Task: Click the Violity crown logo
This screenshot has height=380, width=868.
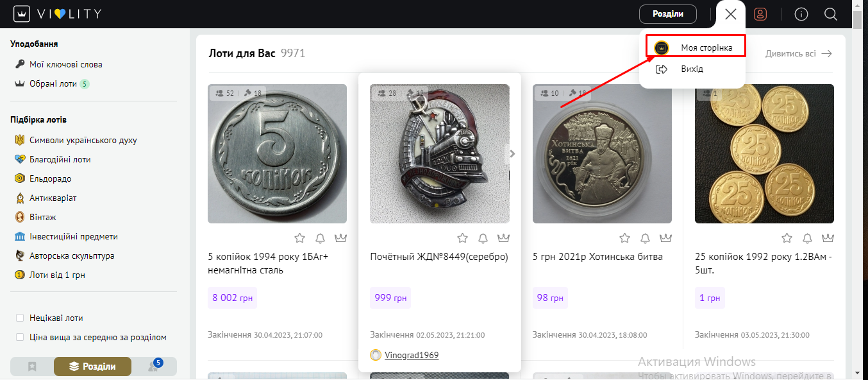Action: pyautogui.click(x=22, y=14)
